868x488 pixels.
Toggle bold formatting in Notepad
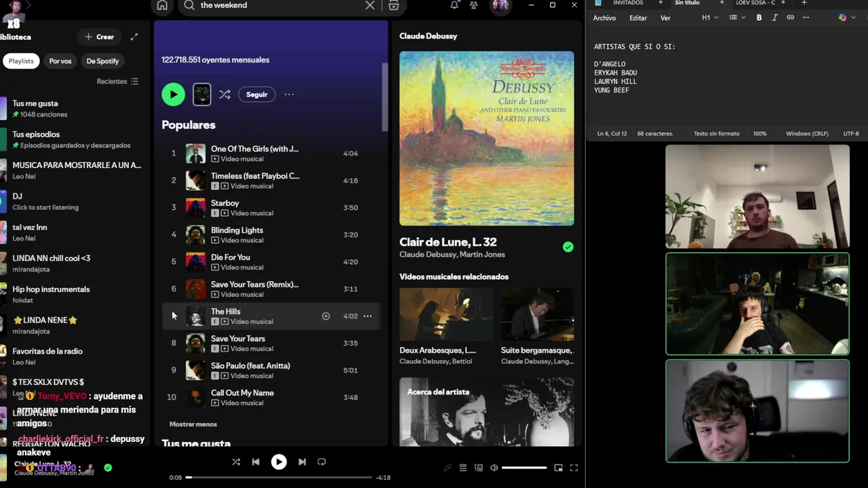point(759,18)
